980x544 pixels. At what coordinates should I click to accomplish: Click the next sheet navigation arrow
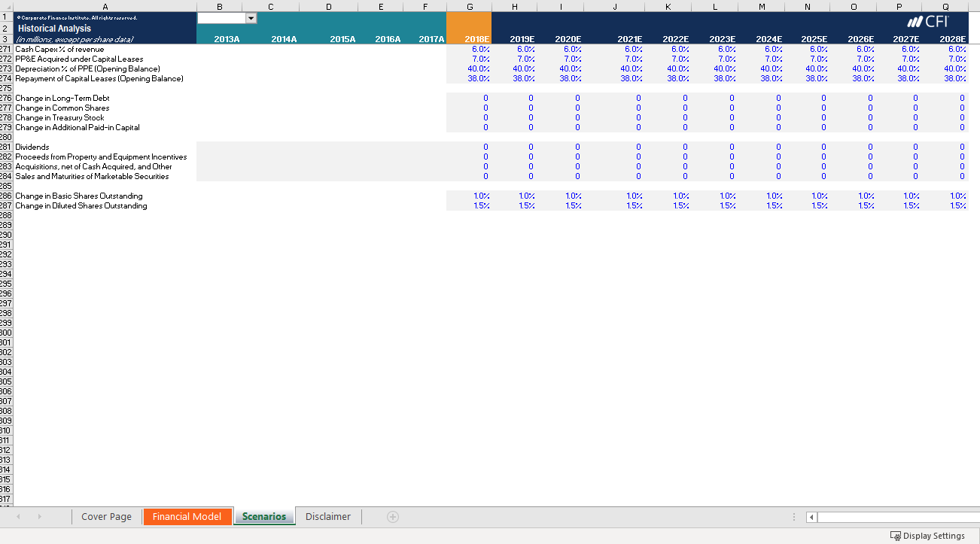[40, 516]
